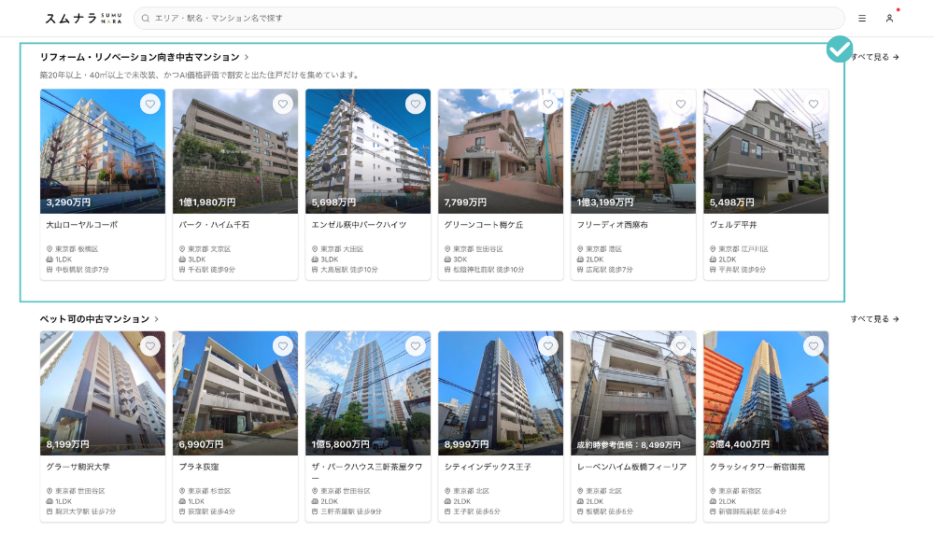Image resolution: width=934 pixels, height=560 pixels.
Task: Select the プラネ荻窪 title
Action: coord(199,467)
